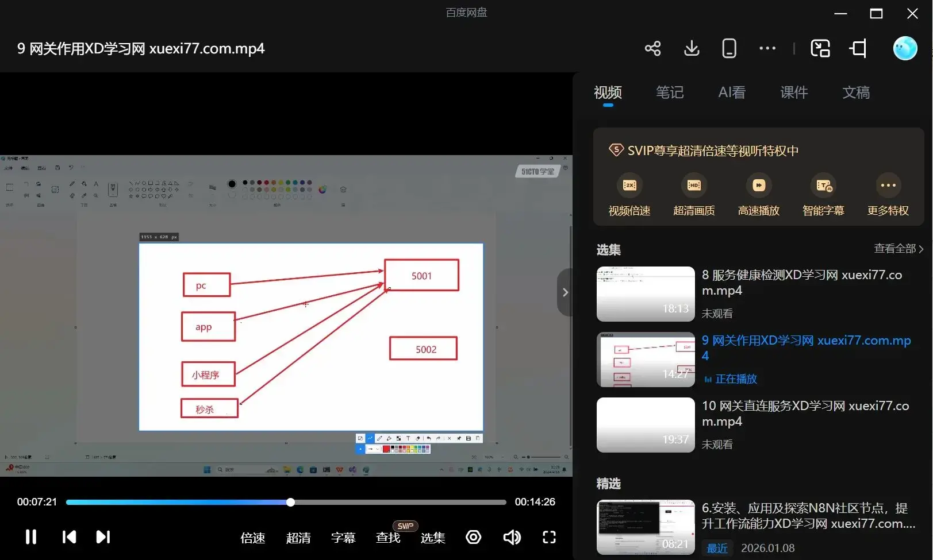933x560 pixels.
Task: Share the video via the share icon
Action: point(652,48)
